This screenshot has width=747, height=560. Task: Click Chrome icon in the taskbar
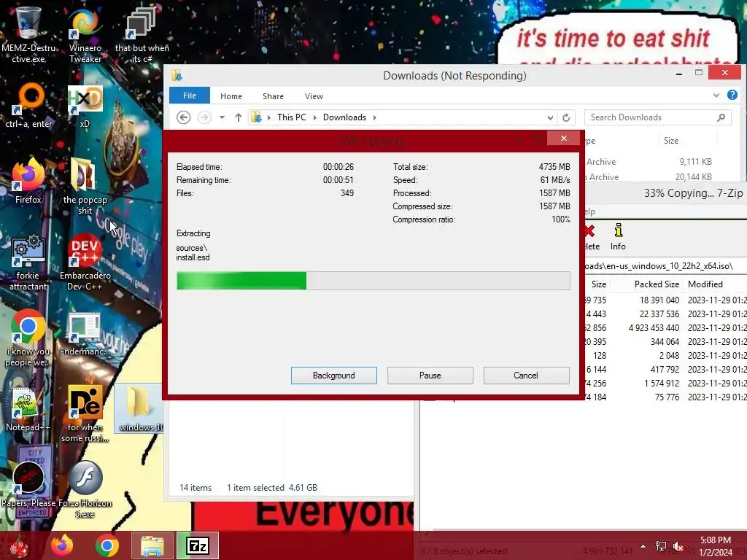point(107,545)
